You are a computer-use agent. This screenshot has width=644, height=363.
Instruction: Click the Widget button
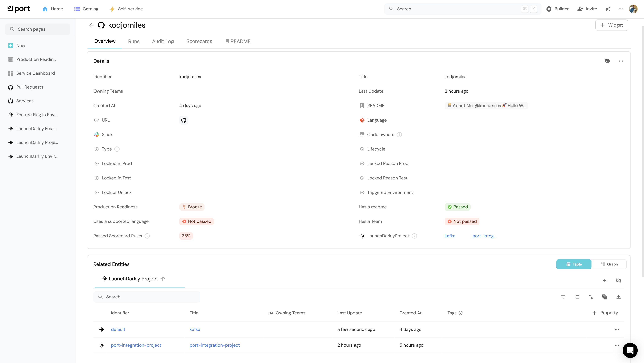coord(611,25)
